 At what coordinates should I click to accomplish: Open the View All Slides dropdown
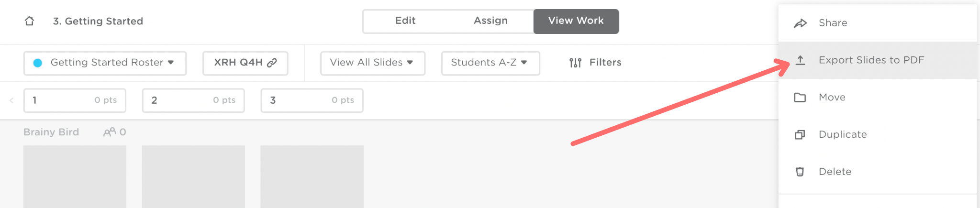(x=372, y=63)
